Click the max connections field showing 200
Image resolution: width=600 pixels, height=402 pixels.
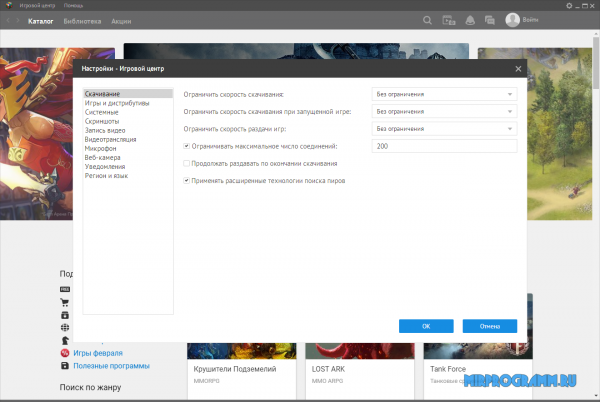444,146
